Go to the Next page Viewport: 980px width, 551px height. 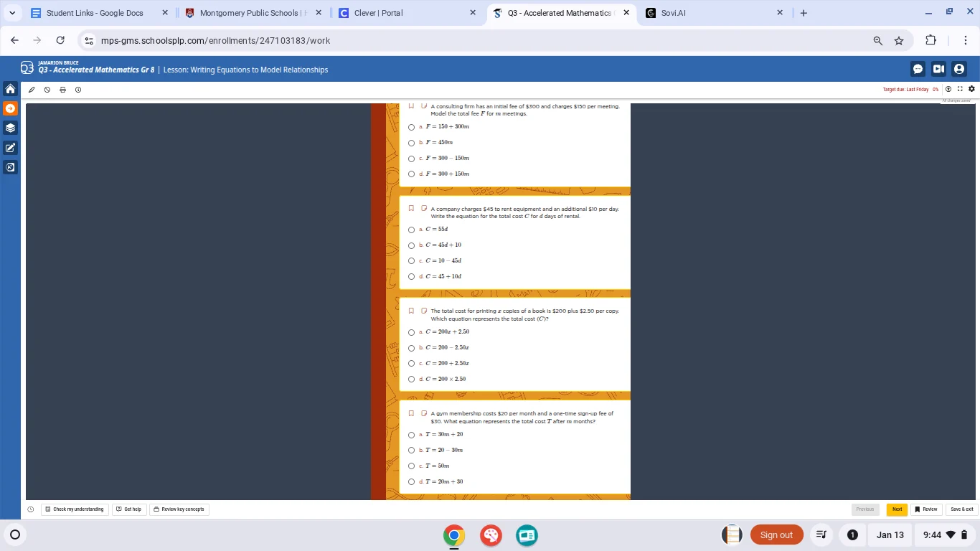[x=897, y=509]
